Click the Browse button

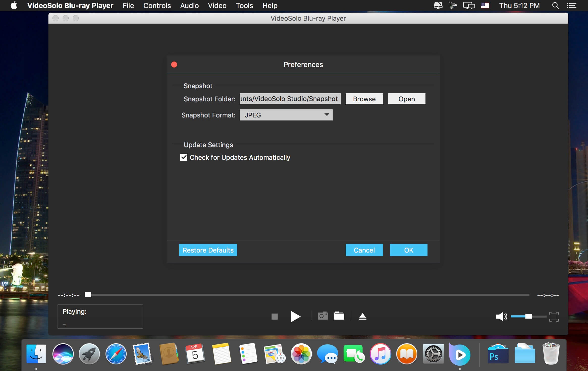tap(364, 99)
